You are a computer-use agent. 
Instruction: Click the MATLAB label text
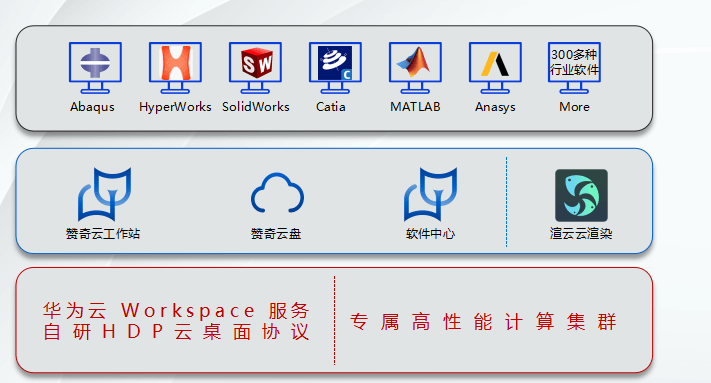click(415, 107)
